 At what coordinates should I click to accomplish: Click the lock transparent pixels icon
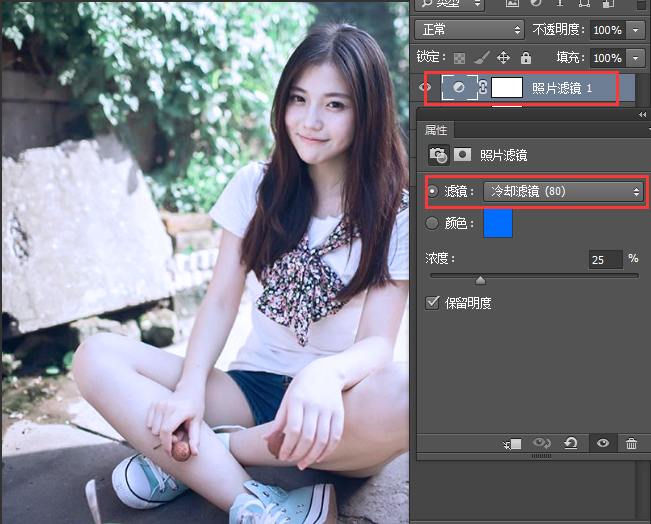[459, 58]
